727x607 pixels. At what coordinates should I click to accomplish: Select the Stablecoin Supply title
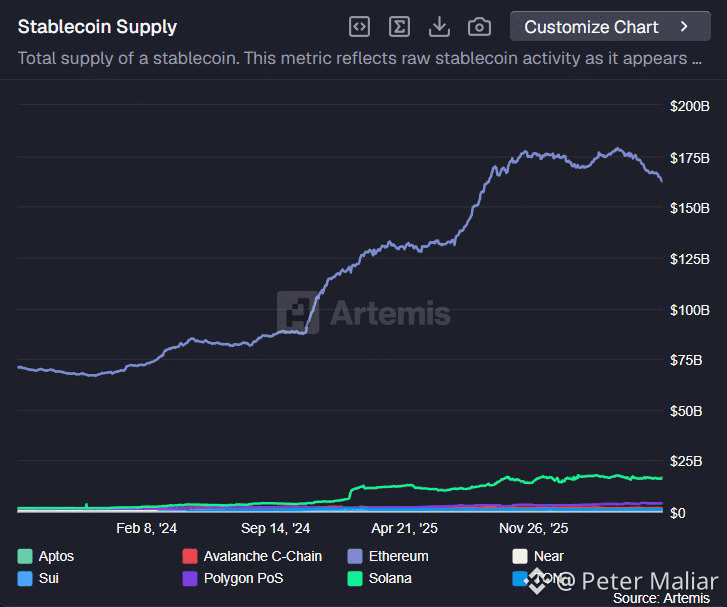pos(97,27)
